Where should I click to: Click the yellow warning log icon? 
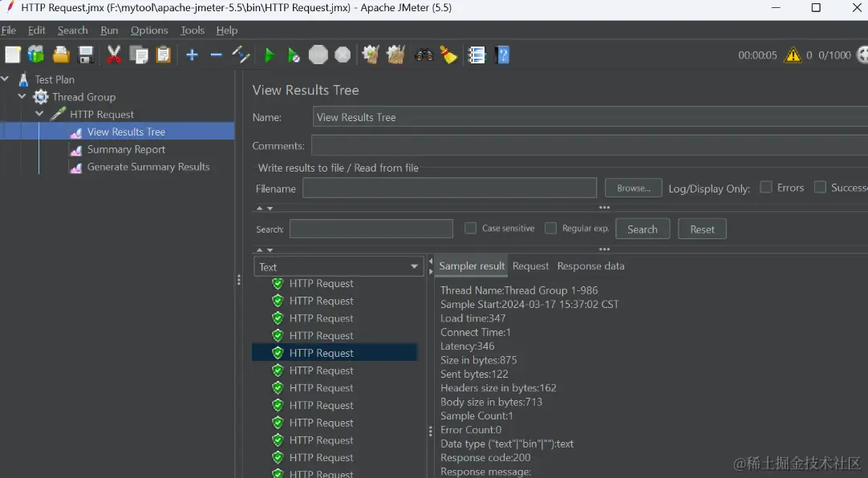pos(793,55)
